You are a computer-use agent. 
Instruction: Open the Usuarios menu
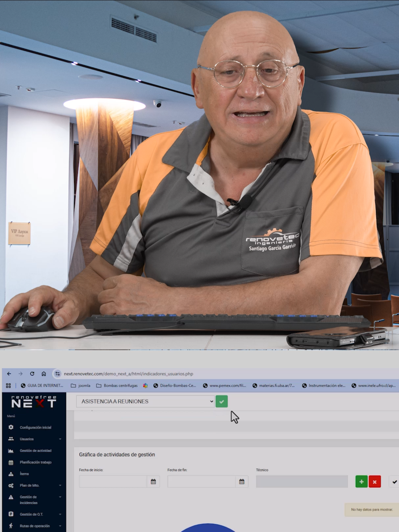point(27,439)
